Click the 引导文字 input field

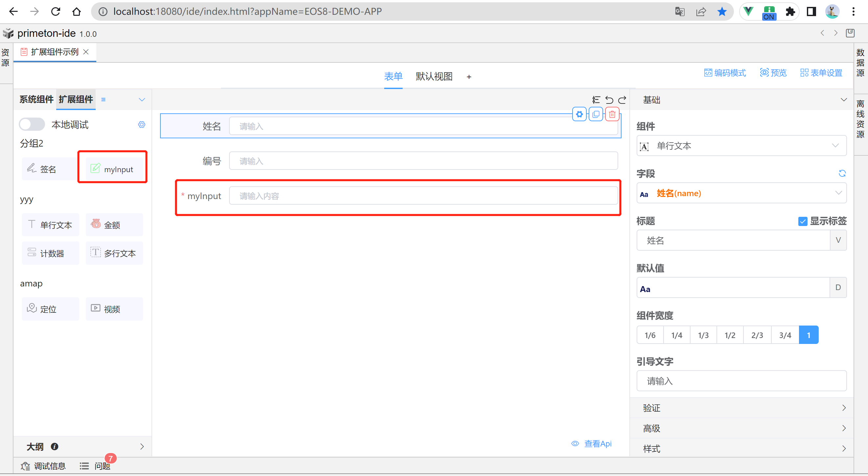tap(741, 381)
